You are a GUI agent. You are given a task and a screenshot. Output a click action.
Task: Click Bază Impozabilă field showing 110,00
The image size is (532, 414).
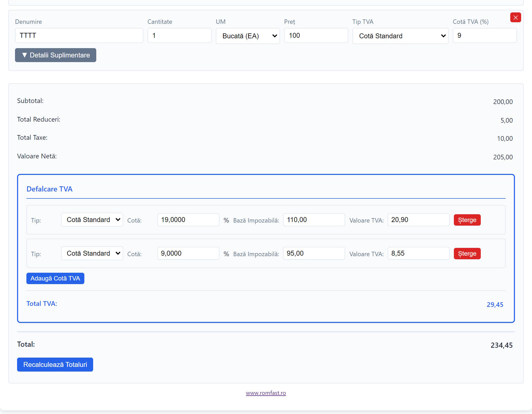pos(314,220)
